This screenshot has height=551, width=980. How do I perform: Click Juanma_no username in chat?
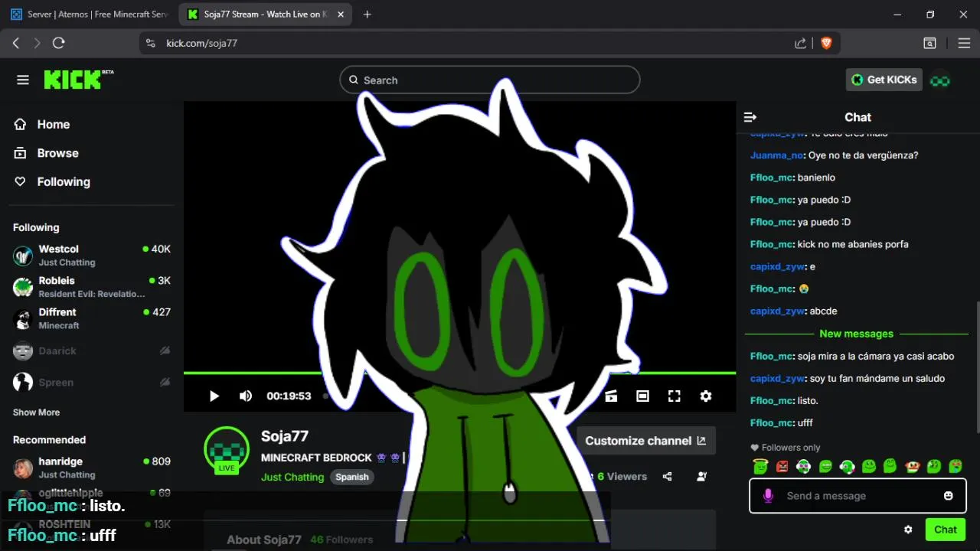pyautogui.click(x=776, y=155)
